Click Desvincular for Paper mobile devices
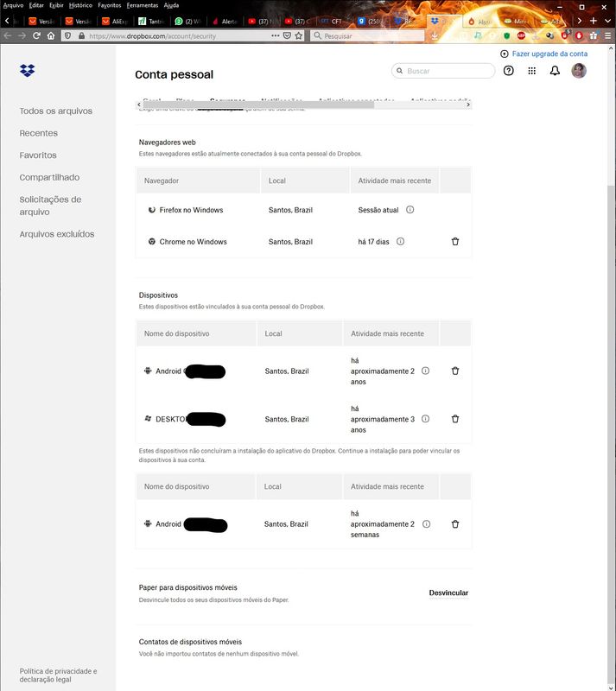Viewport: 616px width, 691px height. (448, 593)
